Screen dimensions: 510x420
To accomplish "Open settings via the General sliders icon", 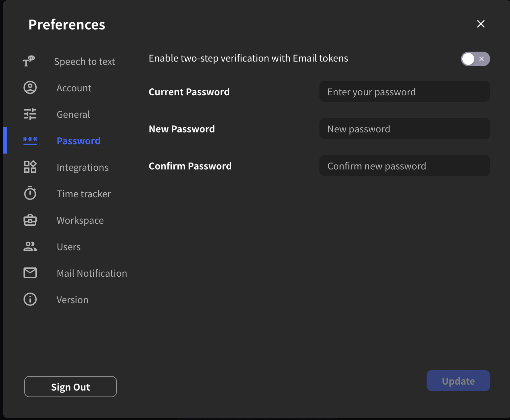I will click(x=30, y=114).
